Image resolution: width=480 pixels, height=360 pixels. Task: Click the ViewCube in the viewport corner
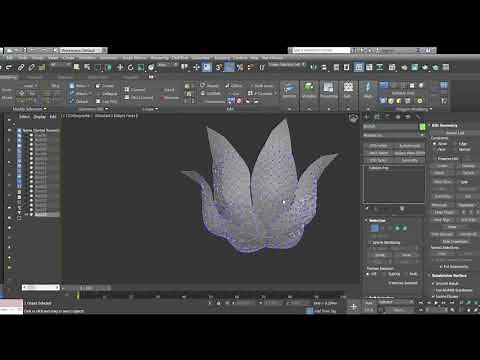[353, 118]
